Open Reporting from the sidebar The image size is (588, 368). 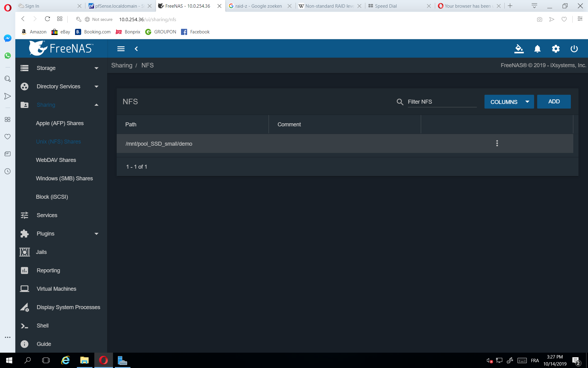48,270
